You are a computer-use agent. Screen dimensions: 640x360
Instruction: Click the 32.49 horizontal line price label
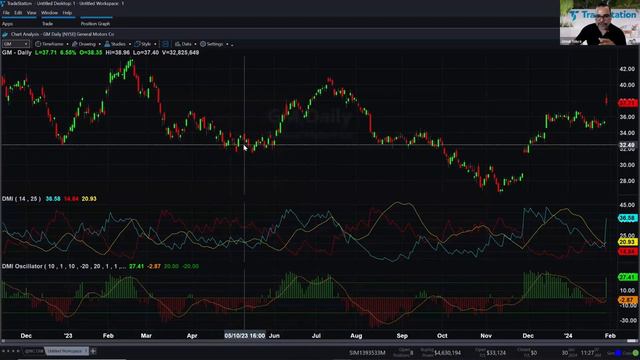(x=627, y=145)
